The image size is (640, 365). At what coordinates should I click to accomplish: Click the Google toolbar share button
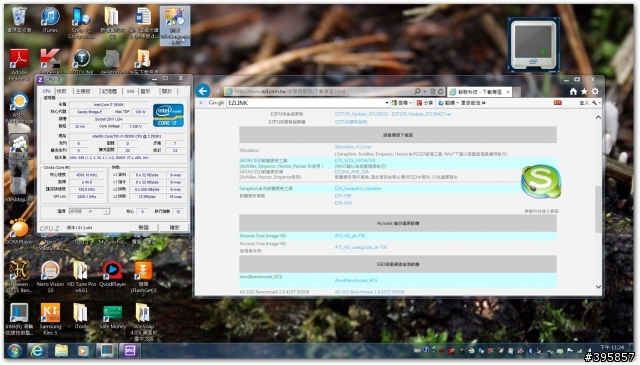pos(425,103)
